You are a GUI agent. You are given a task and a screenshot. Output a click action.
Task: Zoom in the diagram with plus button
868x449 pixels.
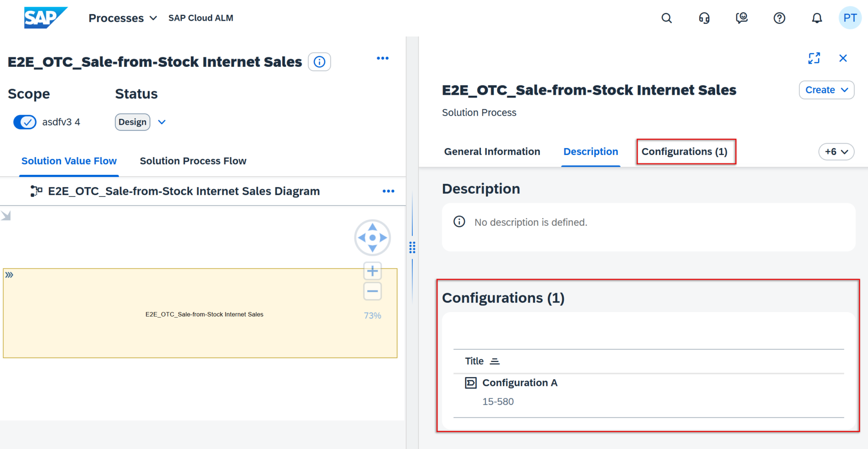(x=372, y=271)
